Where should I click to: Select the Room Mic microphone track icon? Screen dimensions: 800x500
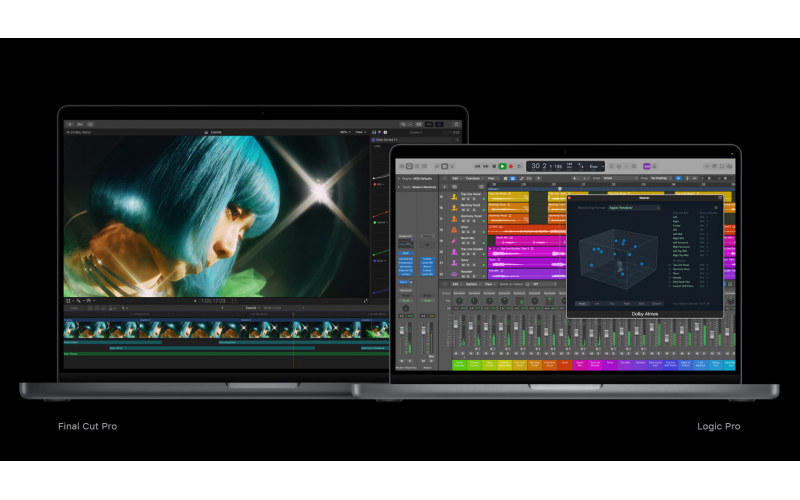(x=454, y=241)
